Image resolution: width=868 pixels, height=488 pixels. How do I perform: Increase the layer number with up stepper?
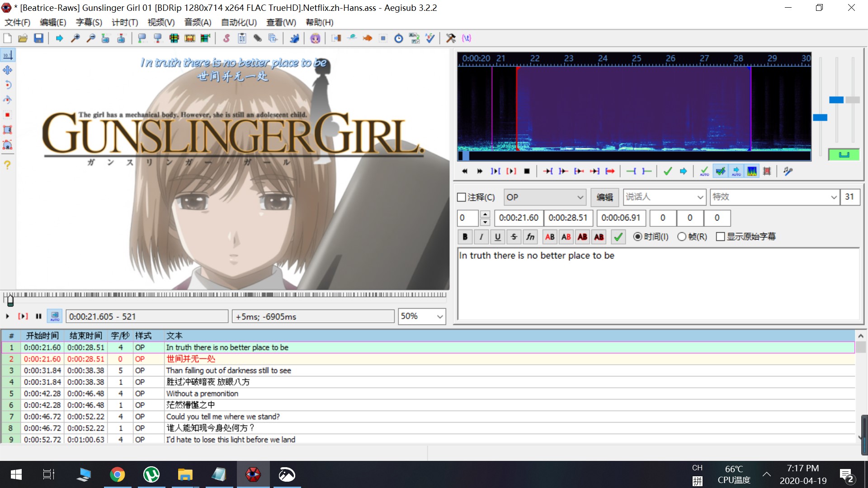click(485, 214)
